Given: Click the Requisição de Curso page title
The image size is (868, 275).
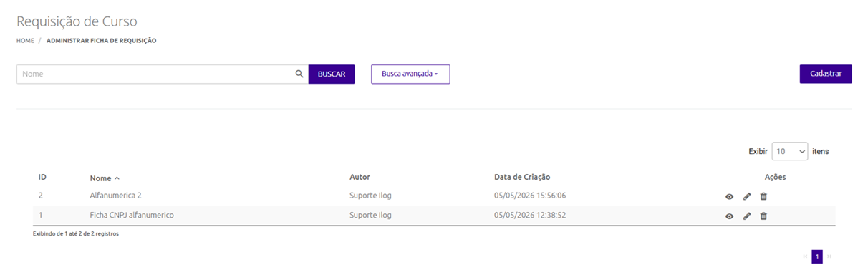Looking at the screenshot, I should point(77,21).
